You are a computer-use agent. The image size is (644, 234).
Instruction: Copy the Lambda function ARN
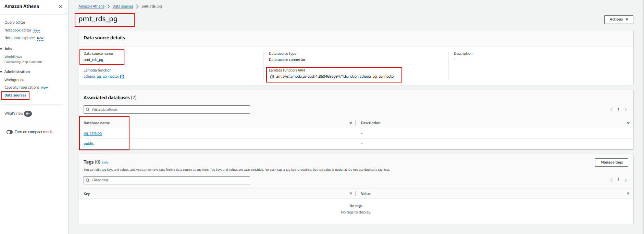[272, 77]
